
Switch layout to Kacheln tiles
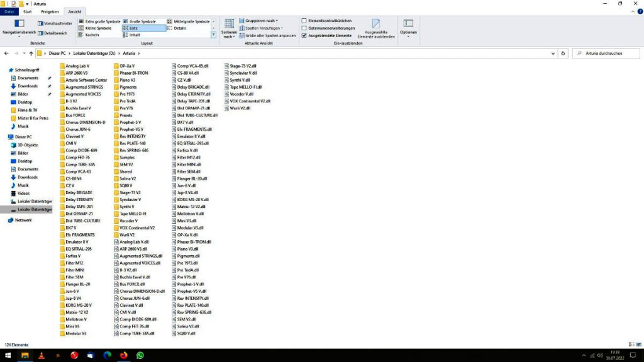click(89, 35)
